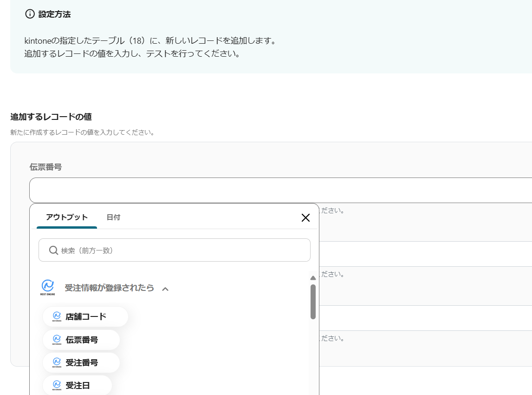The image size is (532, 395).
Task: Pick the 受注日 output chip
Action: pyautogui.click(x=78, y=385)
